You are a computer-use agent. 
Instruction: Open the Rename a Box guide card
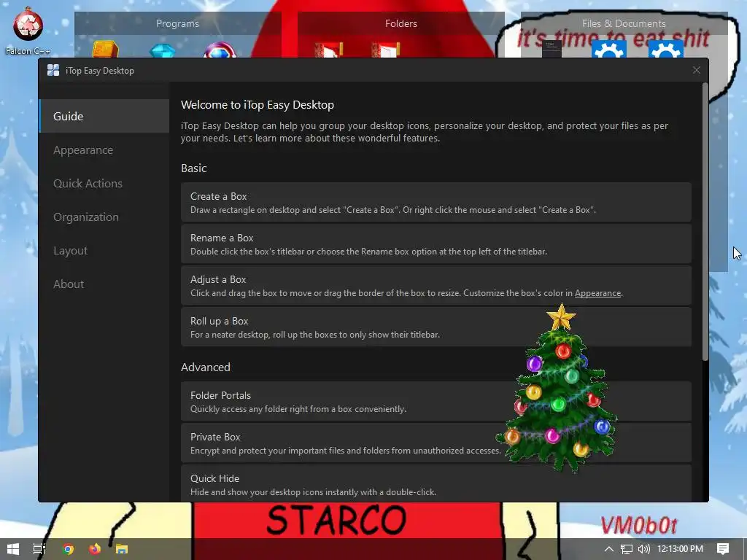point(436,244)
